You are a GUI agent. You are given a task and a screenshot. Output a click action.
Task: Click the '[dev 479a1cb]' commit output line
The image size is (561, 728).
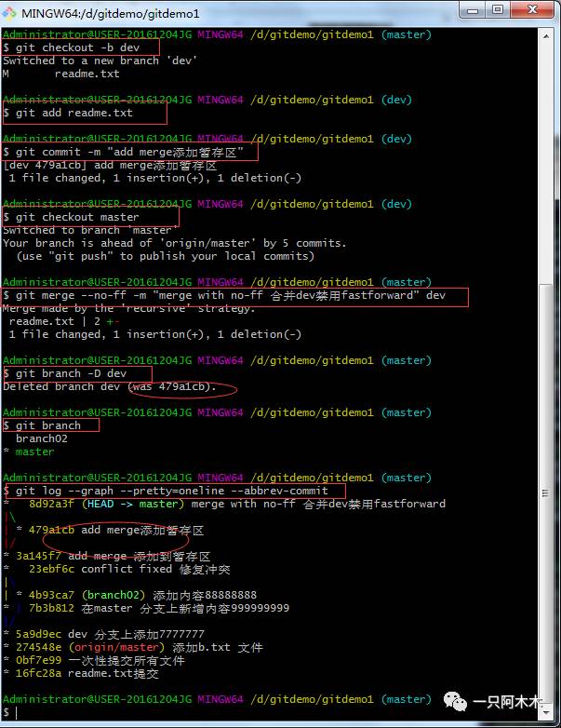(110, 165)
